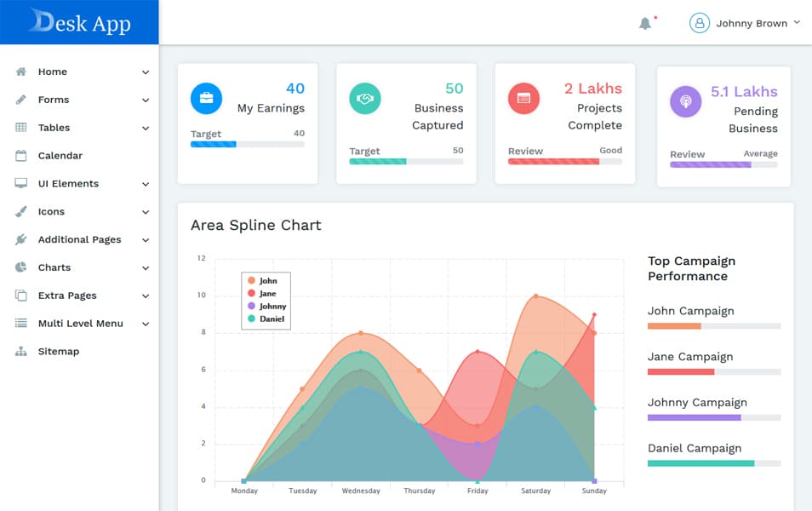Open the Jane Campaign link
812x511 pixels.
point(689,357)
